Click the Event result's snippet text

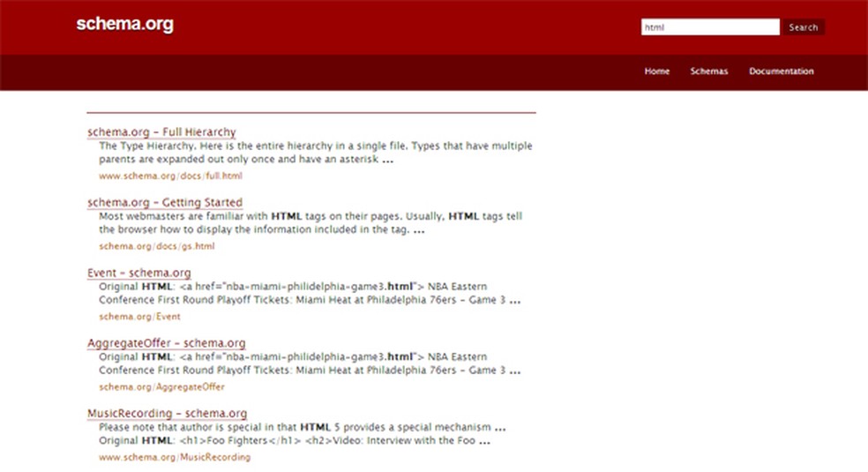(x=310, y=293)
